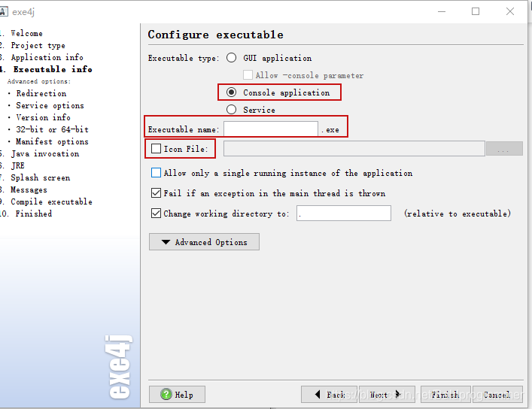Viewport: 532px width, 409px height.
Task: Select the Console application radio button
Action: point(232,92)
